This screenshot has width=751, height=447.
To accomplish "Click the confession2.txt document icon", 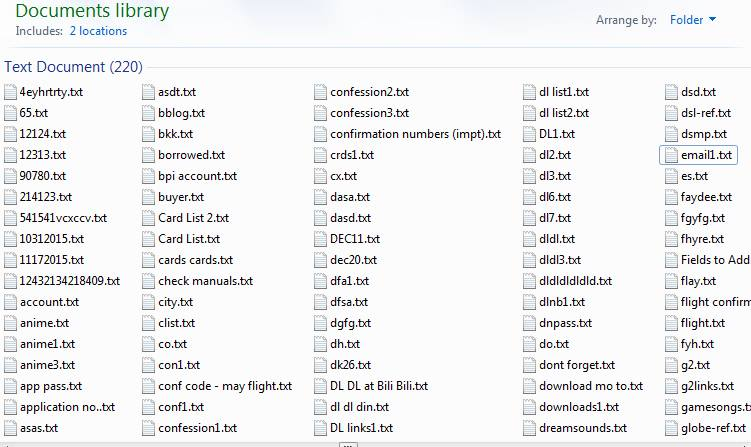I will pos(321,92).
